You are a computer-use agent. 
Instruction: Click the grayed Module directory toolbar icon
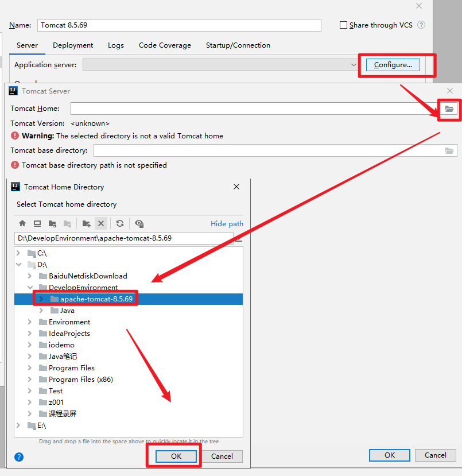coord(67,224)
